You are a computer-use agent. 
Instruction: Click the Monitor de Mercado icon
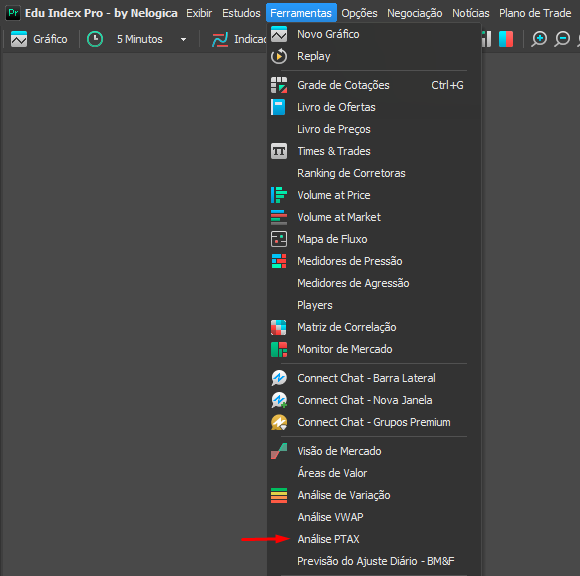[x=279, y=349]
